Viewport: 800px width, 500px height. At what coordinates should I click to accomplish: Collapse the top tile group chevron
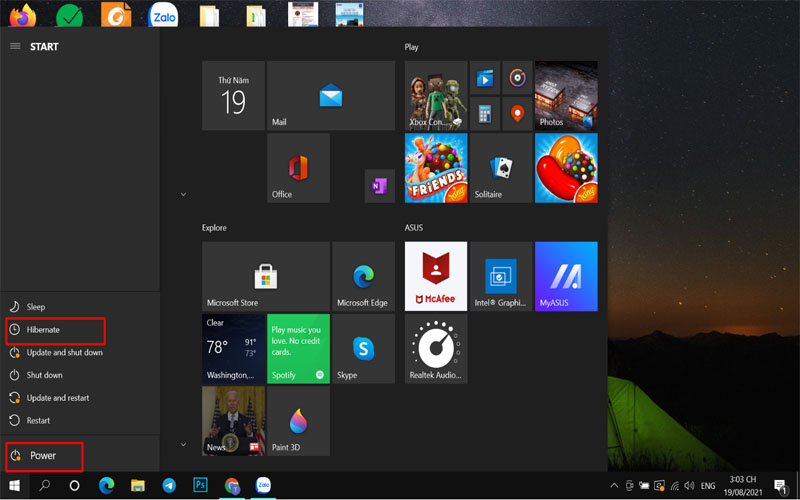(183, 194)
